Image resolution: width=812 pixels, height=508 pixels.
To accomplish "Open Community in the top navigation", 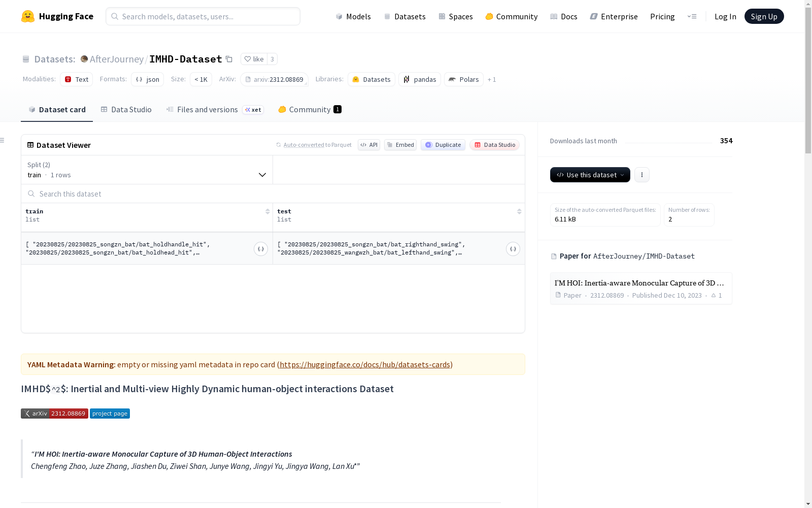I will coord(512,16).
